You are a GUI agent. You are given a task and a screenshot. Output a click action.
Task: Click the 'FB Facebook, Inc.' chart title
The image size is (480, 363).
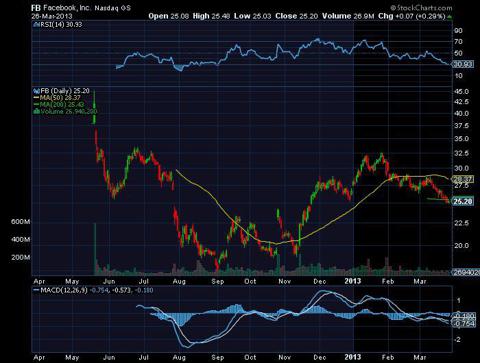(x=61, y=8)
